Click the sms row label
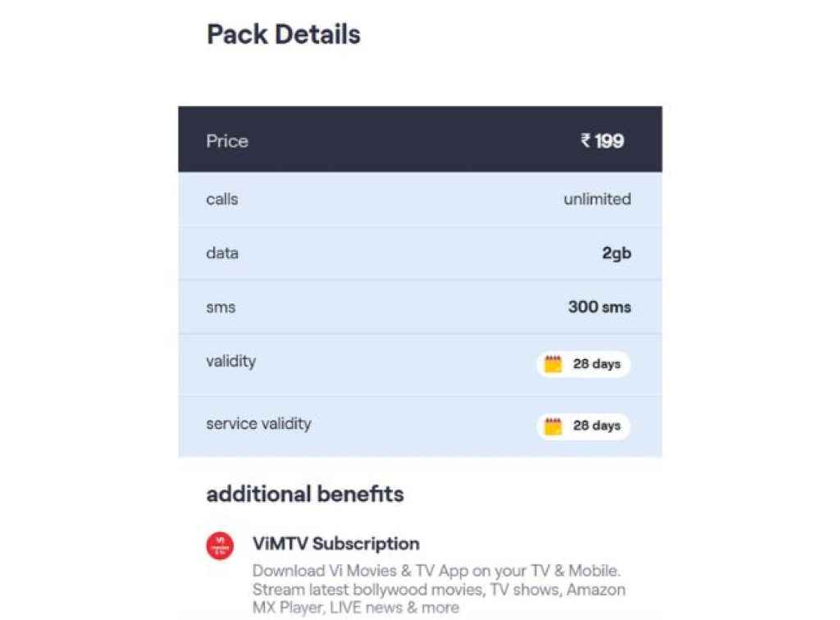The image size is (840, 620). pos(221,308)
